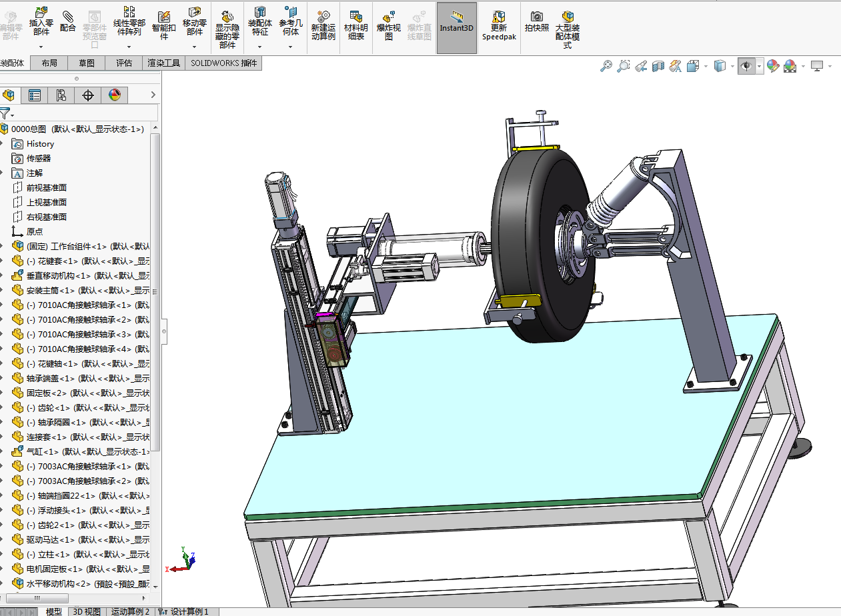Image resolution: width=841 pixels, height=616 pixels.
Task: Toggle the hide/show items eye icon
Action: click(746, 66)
